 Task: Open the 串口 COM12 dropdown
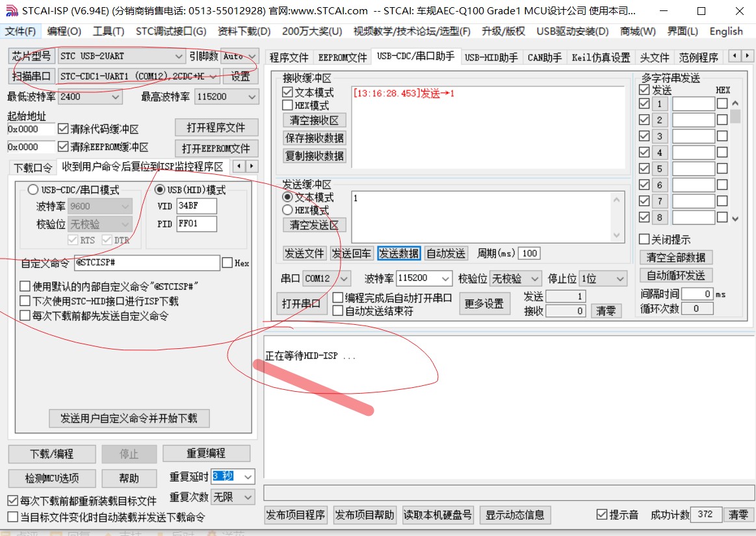[x=344, y=278]
